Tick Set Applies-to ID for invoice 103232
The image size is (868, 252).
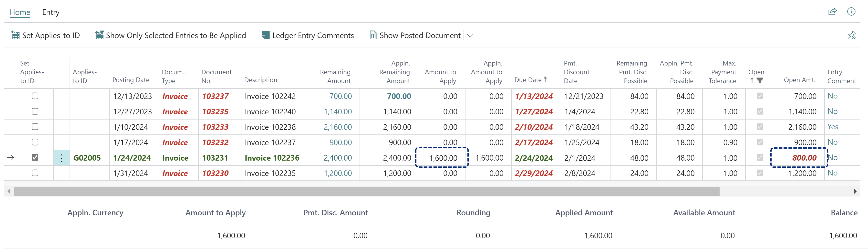pos(35,142)
